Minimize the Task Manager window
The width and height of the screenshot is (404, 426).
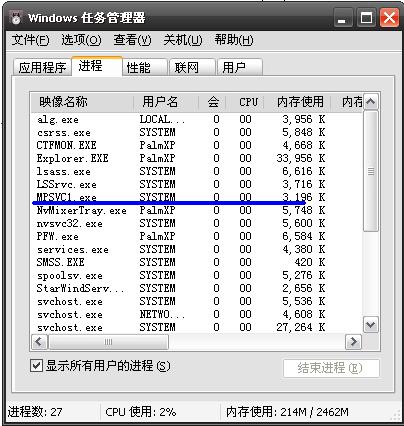point(342,18)
